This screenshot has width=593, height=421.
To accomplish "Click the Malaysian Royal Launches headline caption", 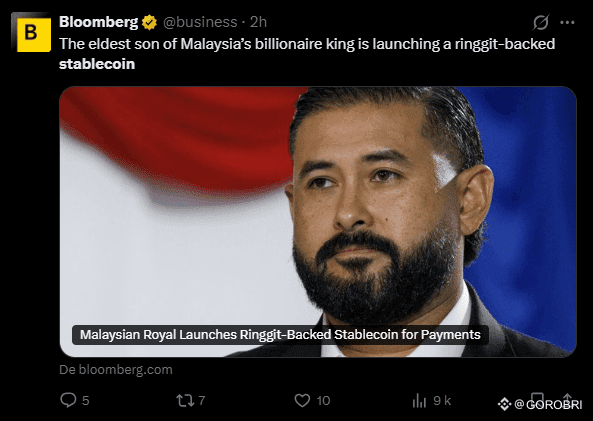I will click(x=280, y=335).
